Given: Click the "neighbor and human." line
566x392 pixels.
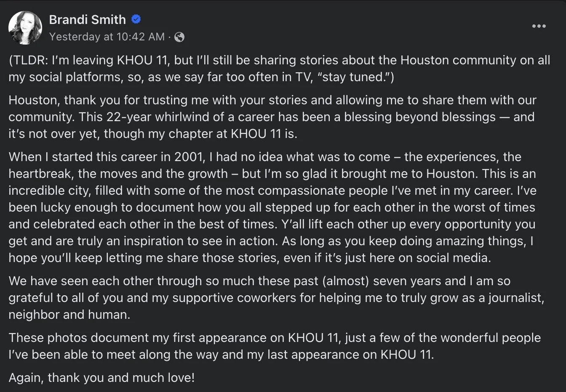Looking at the screenshot, I should pyautogui.click(x=69, y=315).
